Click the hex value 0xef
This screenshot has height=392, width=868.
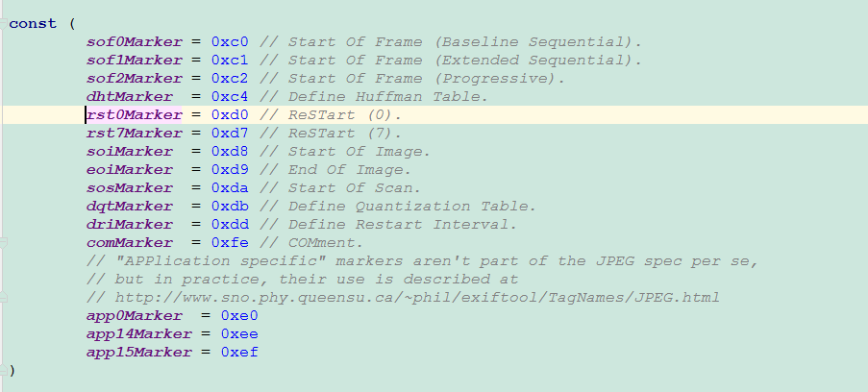coord(239,353)
